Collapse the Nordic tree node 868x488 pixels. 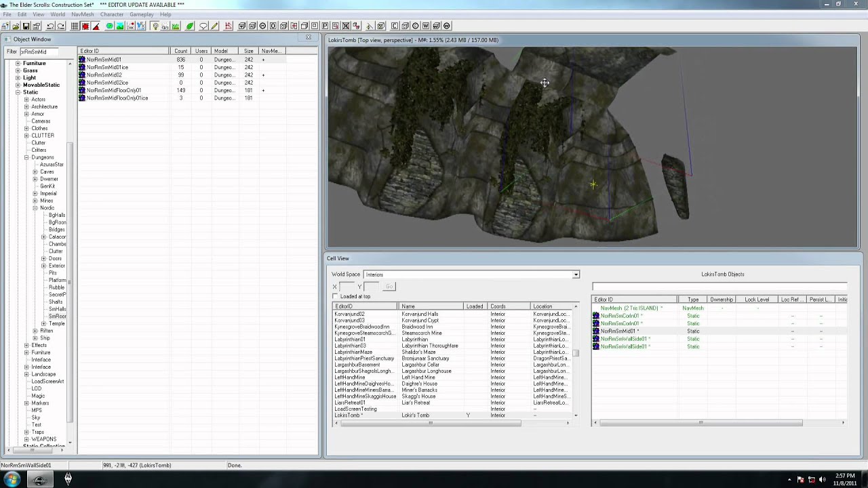click(x=35, y=208)
